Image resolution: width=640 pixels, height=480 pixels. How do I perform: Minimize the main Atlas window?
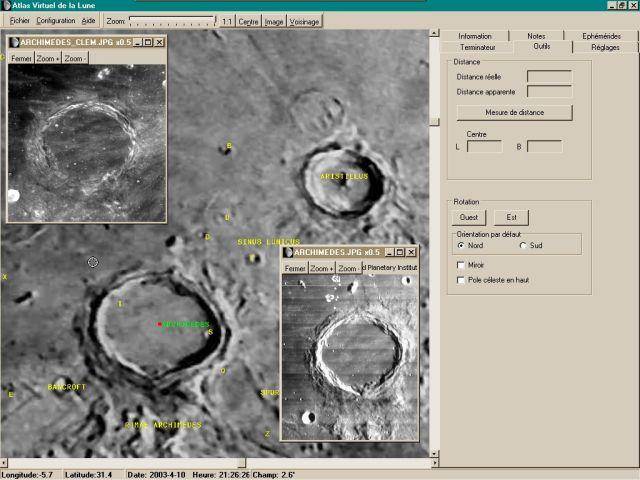click(x=612, y=5)
